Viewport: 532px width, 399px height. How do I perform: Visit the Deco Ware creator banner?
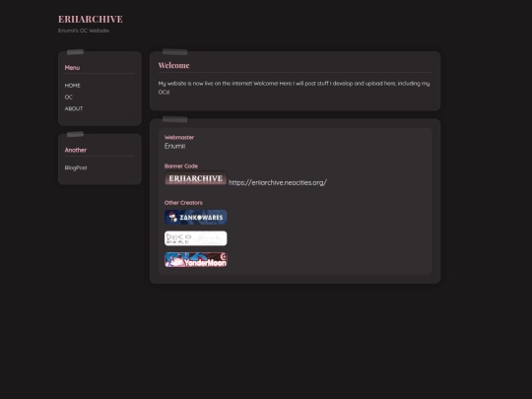coord(196,238)
